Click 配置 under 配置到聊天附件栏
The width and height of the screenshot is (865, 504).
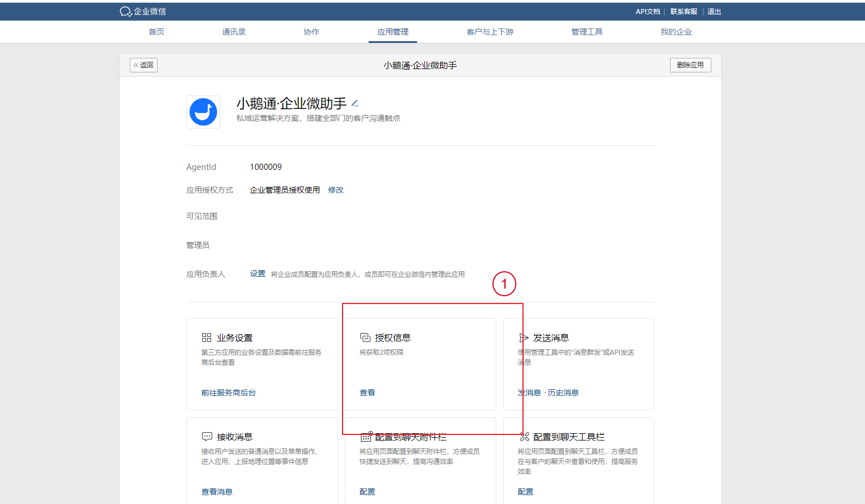point(368,492)
